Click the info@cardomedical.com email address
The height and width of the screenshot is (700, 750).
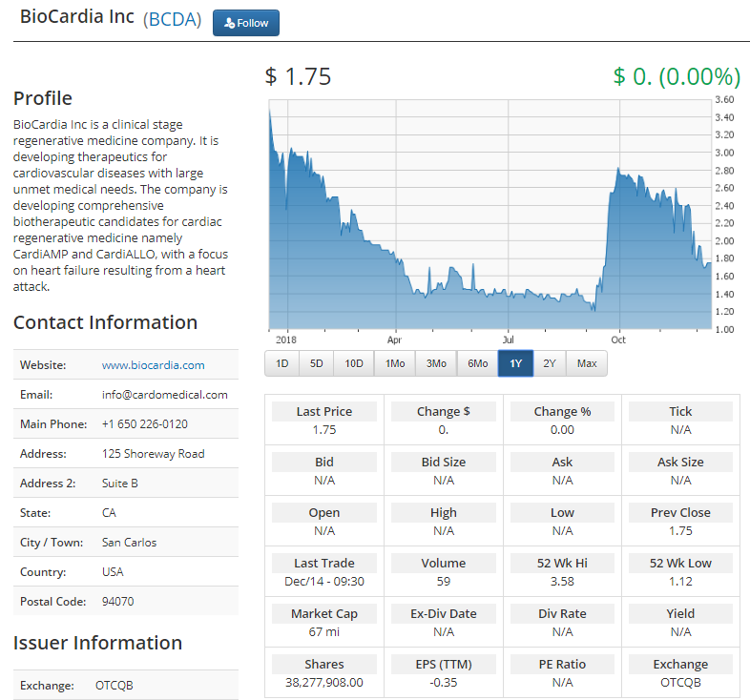coord(164,395)
